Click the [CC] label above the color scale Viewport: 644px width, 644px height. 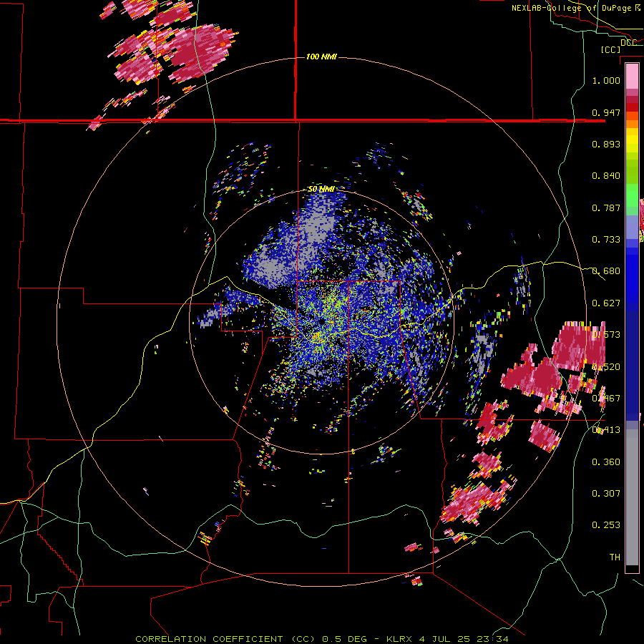click(x=611, y=49)
